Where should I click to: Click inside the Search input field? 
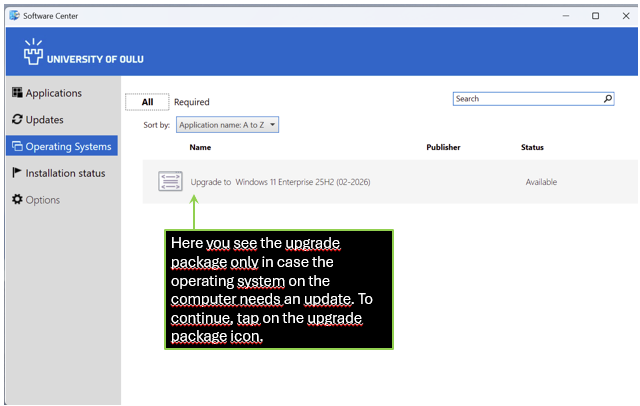tap(525, 99)
